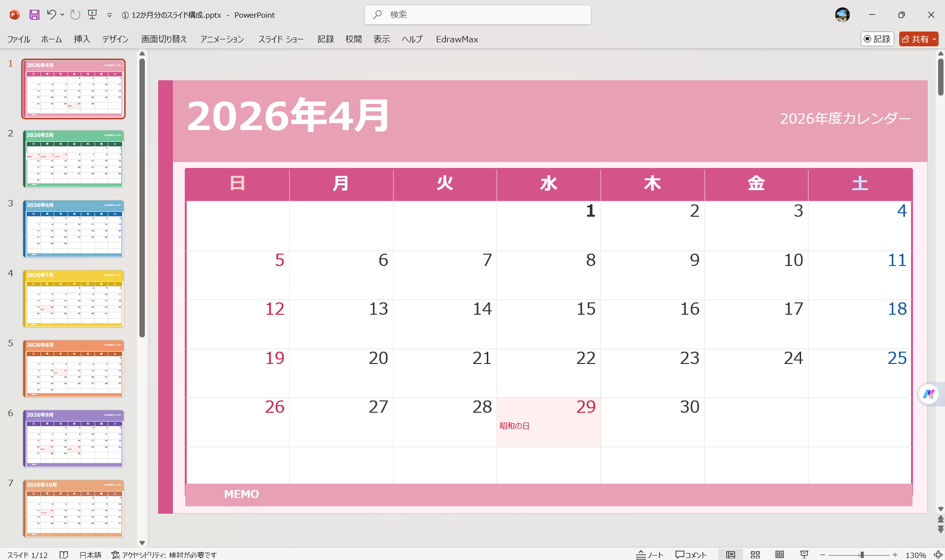Expand the Undo history dropdown arrow
The height and width of the screenshot is (560, 945).
[x=62, y=15]
